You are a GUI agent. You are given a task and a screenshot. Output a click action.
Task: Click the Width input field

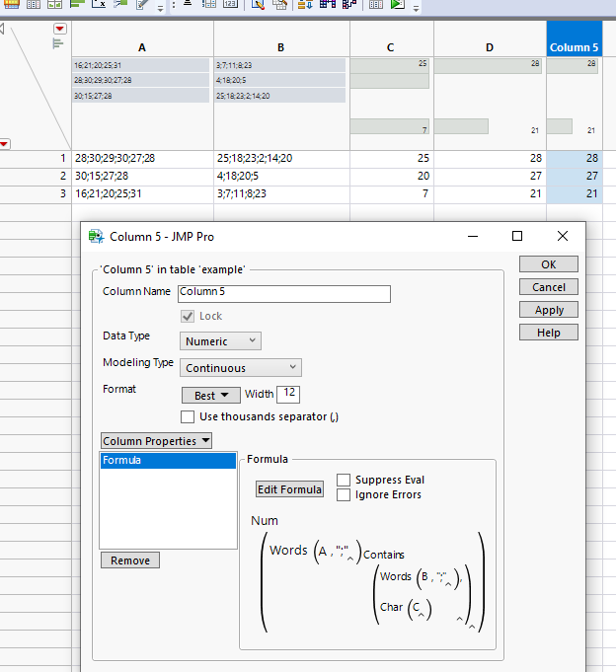pyautogui.click(x=288, y=395)
